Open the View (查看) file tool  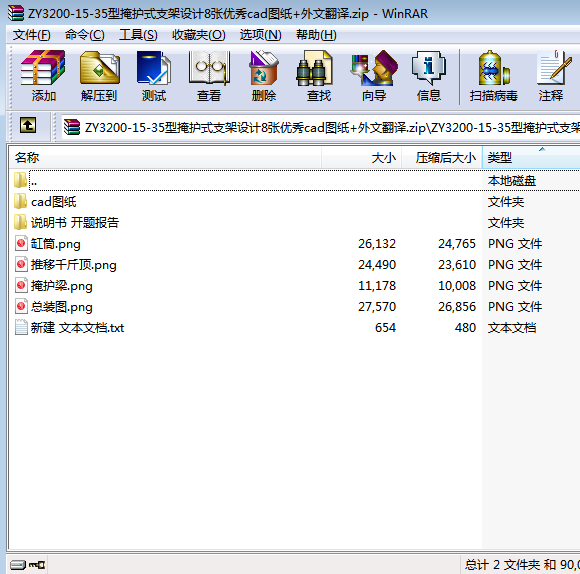point(209,68)
